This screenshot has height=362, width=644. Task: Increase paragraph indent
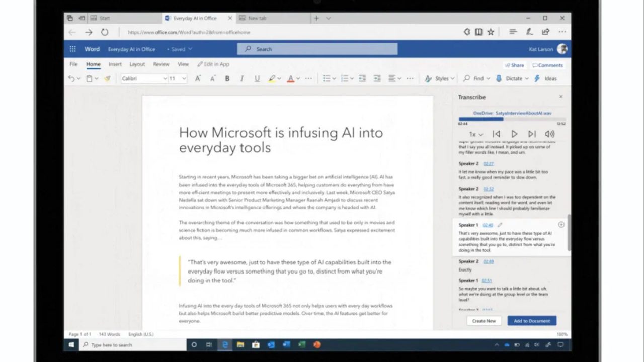pos(377,79)
